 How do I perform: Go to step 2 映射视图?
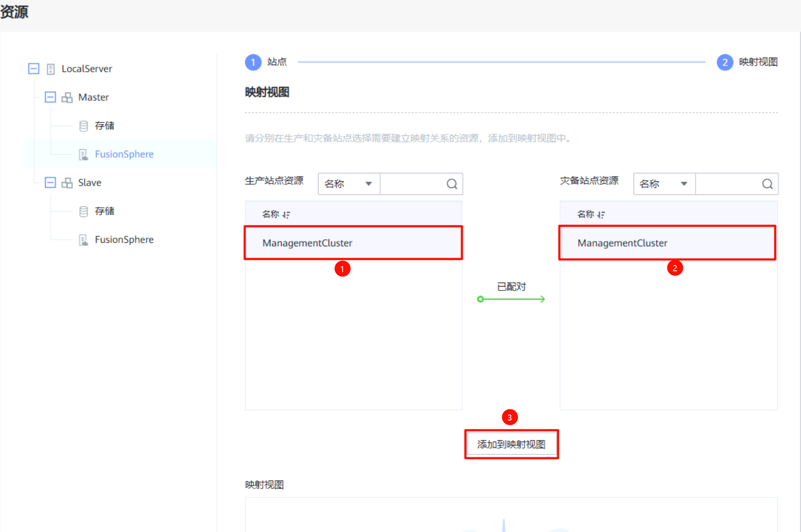click(x=725, y=62)
